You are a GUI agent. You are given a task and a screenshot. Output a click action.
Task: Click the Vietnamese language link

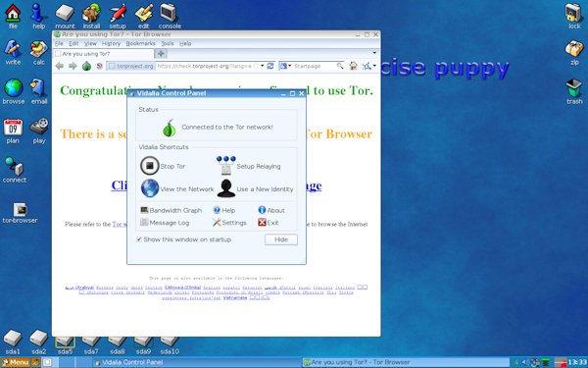[x=235, y=297]
